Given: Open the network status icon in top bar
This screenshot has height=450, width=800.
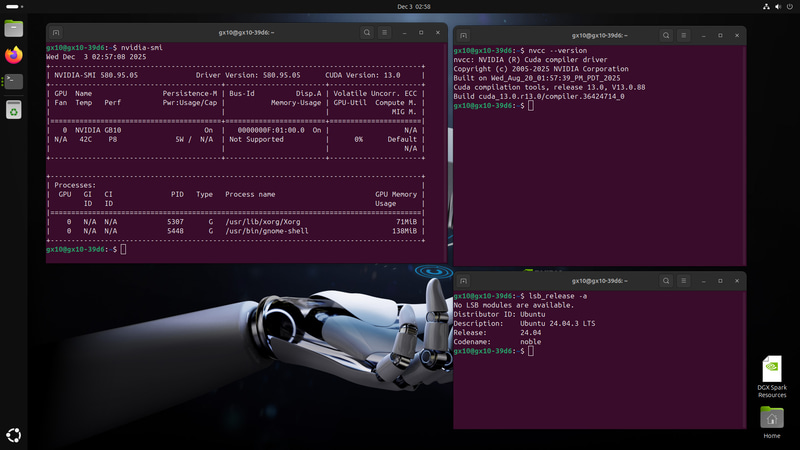Looking at the screenshot, I should tap(766, 7).
